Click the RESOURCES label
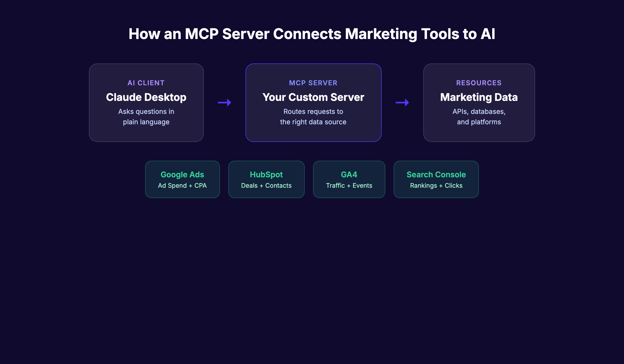The width and height of the screenshot is (624, 364). click(x=479, y=83)
